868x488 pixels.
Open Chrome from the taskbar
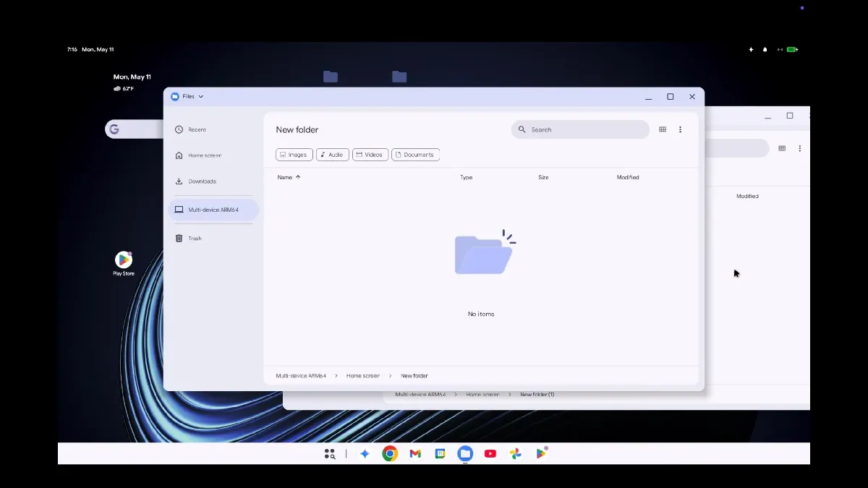tap(390, 454)
